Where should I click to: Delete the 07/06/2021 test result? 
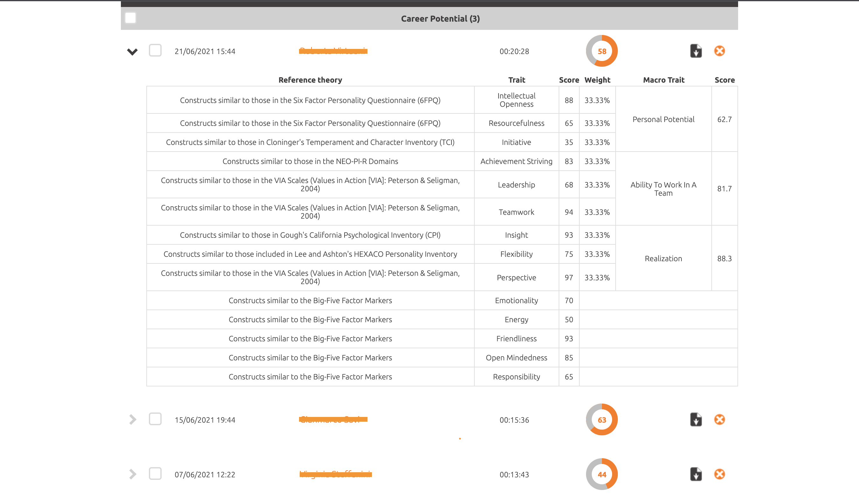[x=720, y=474]
